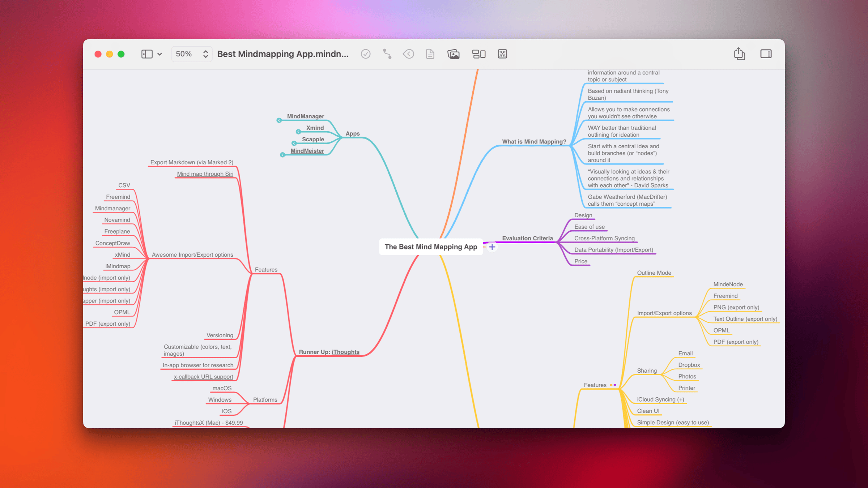Click the add image toolbar icon

click(x=453, y=54)
